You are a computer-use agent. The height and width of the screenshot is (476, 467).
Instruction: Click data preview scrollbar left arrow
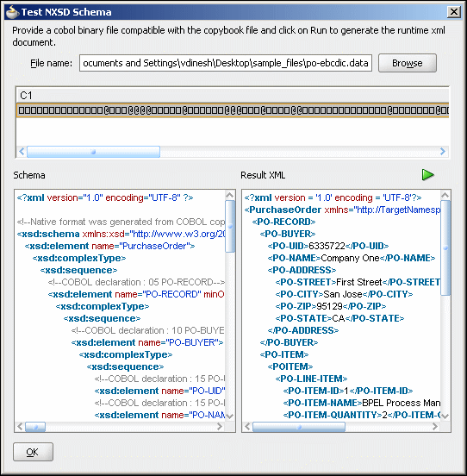click(22, 151)
